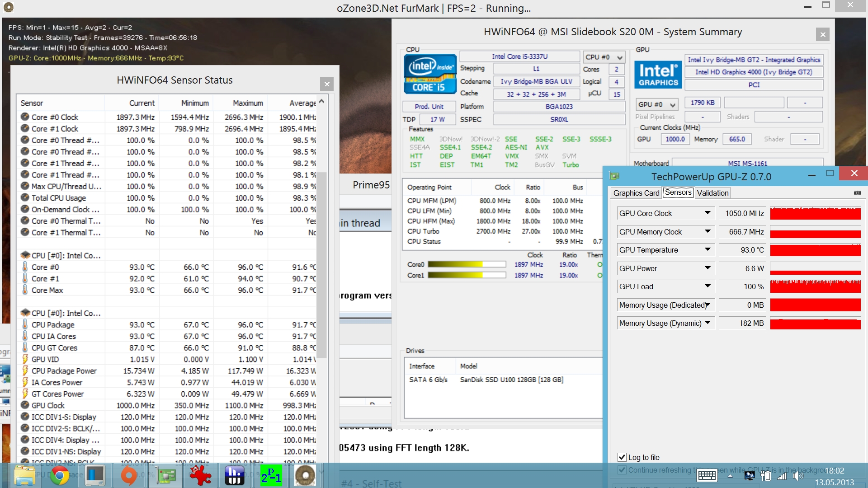The image size is (868, 488).
Task: Open GPU Temperature sensor dropdown arrow
Action: (708, 249)
